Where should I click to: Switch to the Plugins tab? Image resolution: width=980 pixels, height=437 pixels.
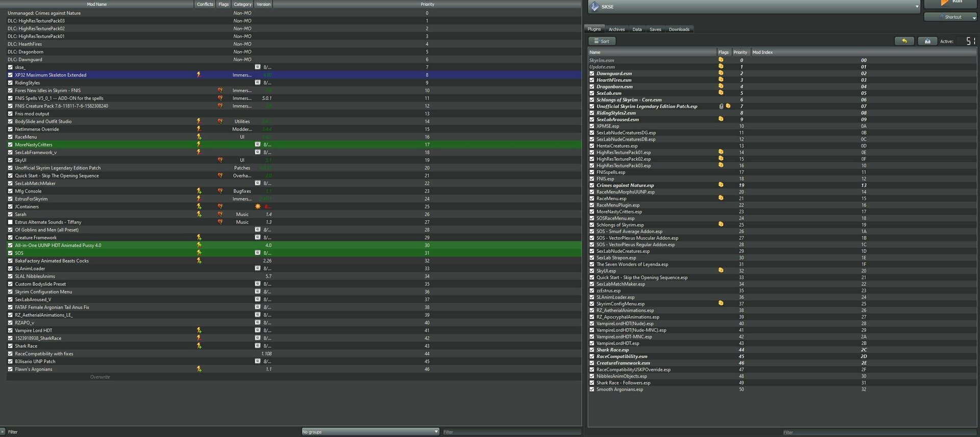(x=594, y=29)
